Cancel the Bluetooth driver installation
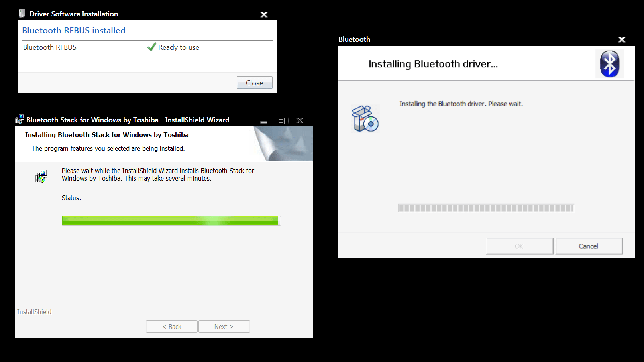The width and height of the screenshot is (644, 362). pyautogui.click(x=589, y=246)
